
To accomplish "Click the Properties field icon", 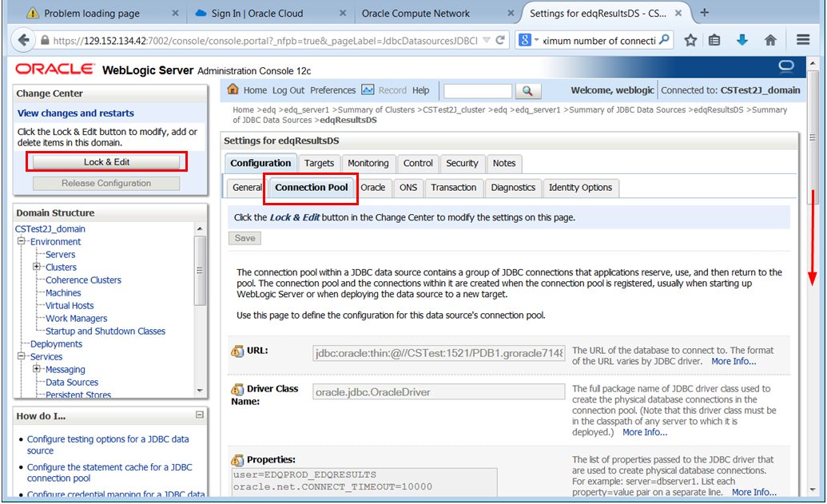I will coord(237,460).
